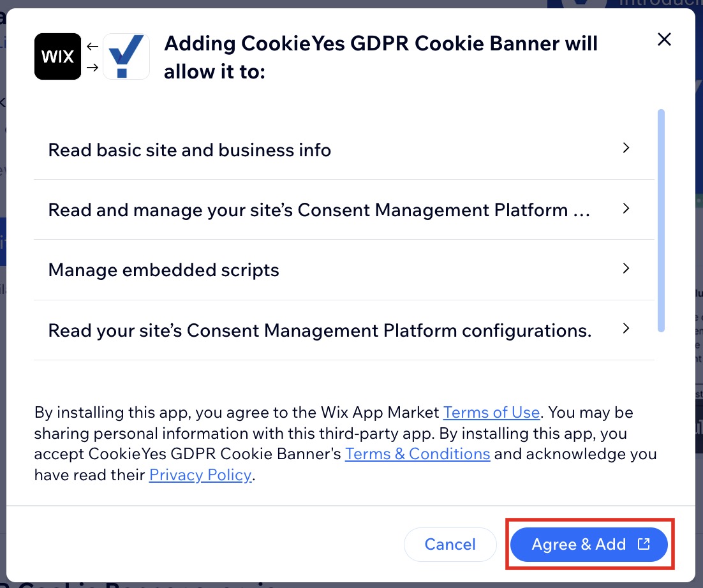703x588 pixels.
Task: View the Privacy Policy
Action: pyautogui.click(x=200, y=475)
